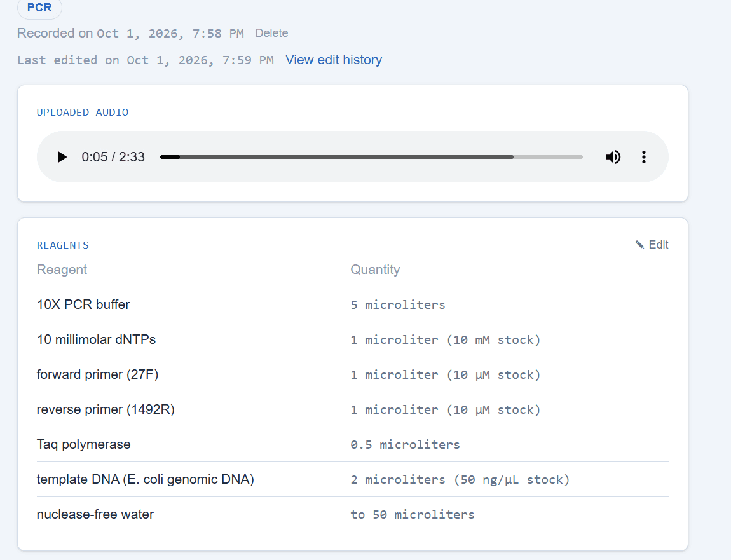Screen dimensions: 731x560
Task: Open View edit history link
Action: [x=334, y=60]
